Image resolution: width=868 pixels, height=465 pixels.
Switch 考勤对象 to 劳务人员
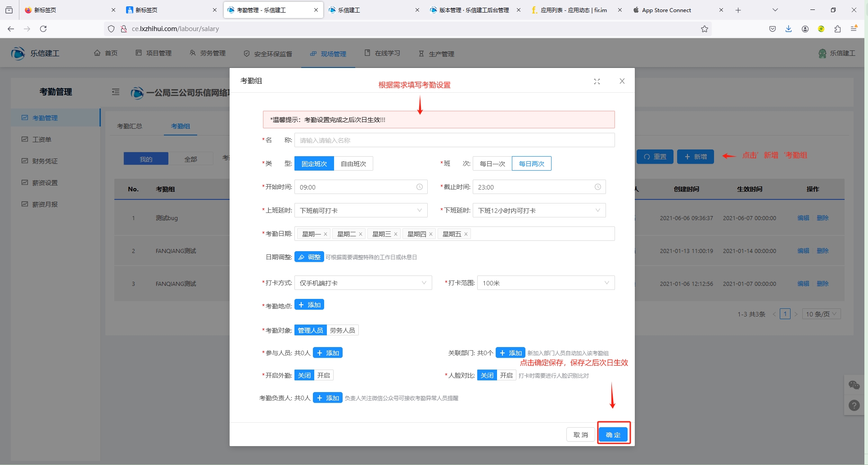[x=342, y=330]
